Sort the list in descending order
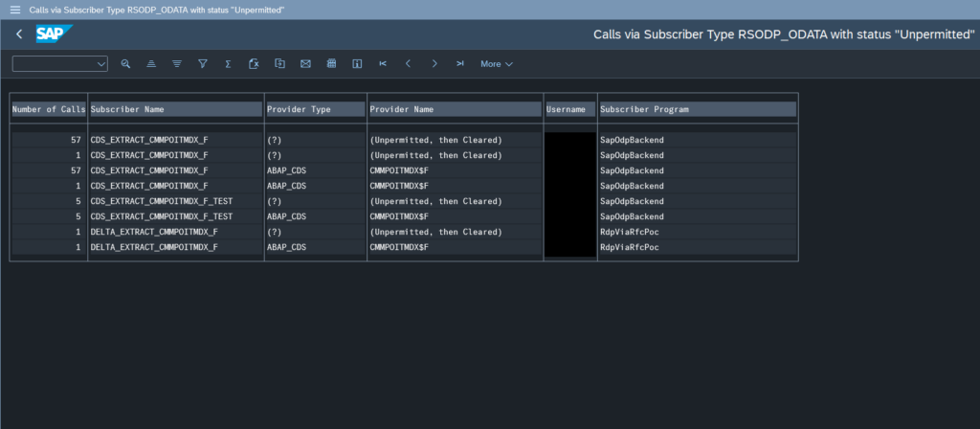Screen dimensions: 980x429 coord(177,64)
